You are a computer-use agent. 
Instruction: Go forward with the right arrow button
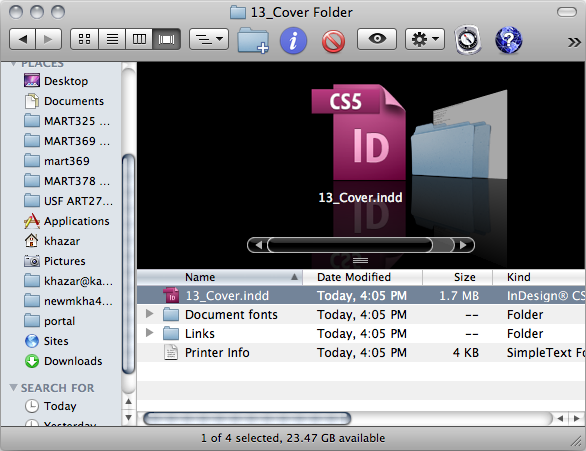click(x=49, y=39)
